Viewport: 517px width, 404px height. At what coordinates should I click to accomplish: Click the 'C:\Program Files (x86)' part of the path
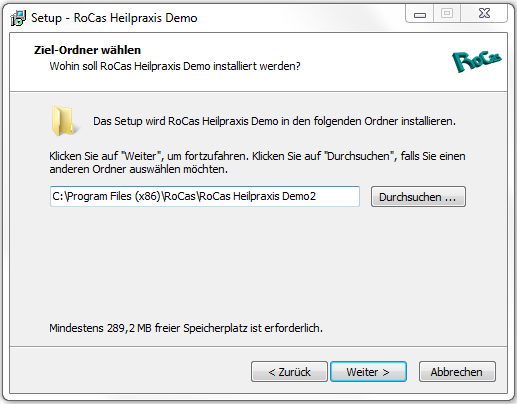pyautogui.click(x=107, y=196)
